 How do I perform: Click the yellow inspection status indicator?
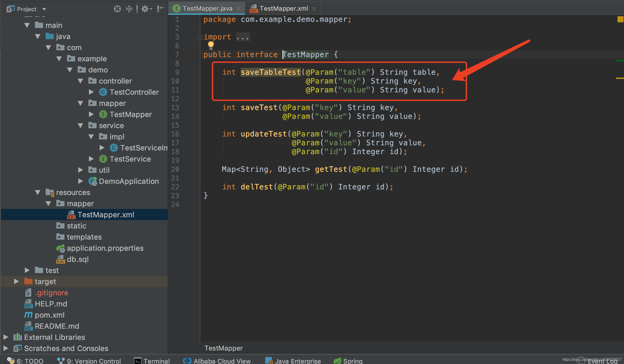620,19
